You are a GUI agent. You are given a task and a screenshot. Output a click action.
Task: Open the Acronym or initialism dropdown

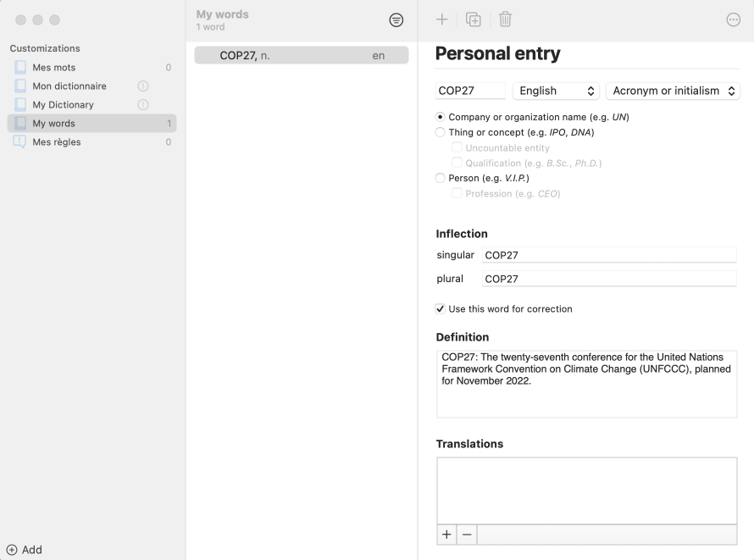[673, 91]
